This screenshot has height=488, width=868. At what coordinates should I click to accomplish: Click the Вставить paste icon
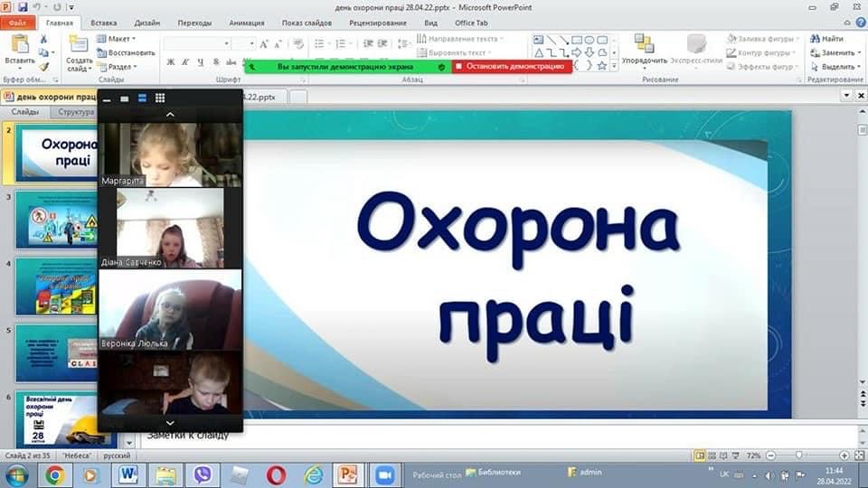point(20,44)
